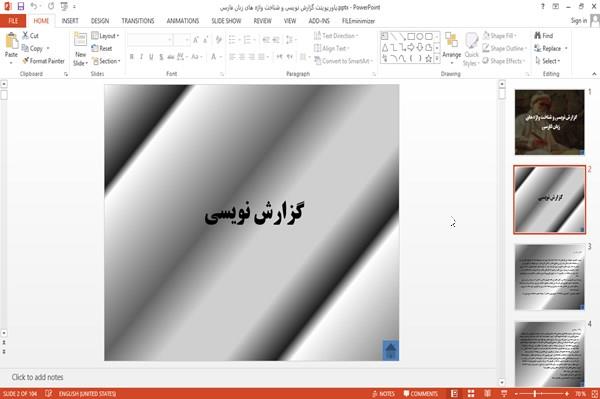This screenshot has width=600, height=399.
Task: Toggle the Comments pane from status bar
Action: click(421, 394)
